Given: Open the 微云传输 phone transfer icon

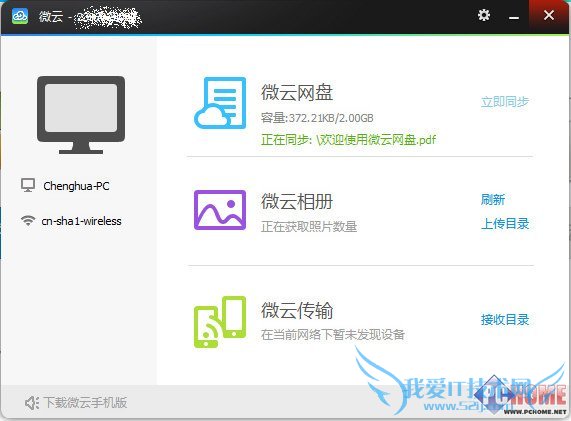Looking at the screenshot, I should (220, 322).
